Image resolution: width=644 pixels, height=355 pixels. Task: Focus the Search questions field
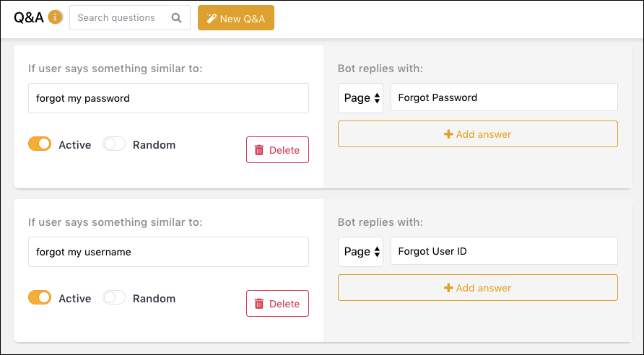click(x=130, y=17)
